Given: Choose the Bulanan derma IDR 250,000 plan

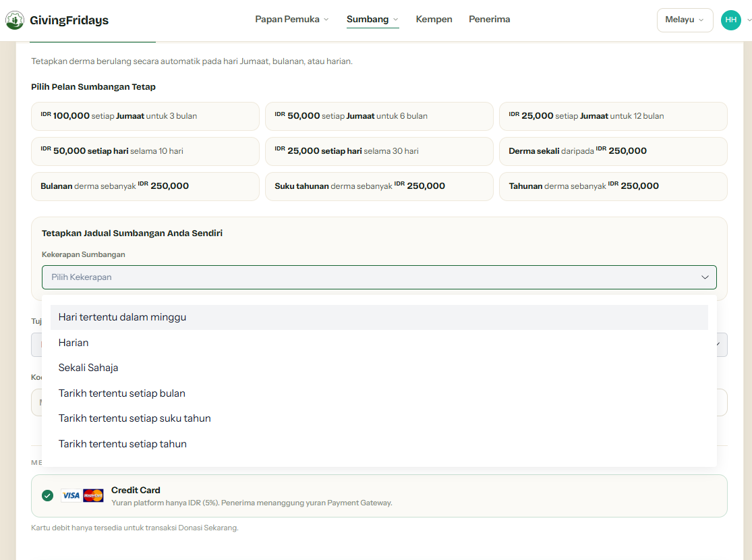Looking at the screenshot, I should (145, 186).
